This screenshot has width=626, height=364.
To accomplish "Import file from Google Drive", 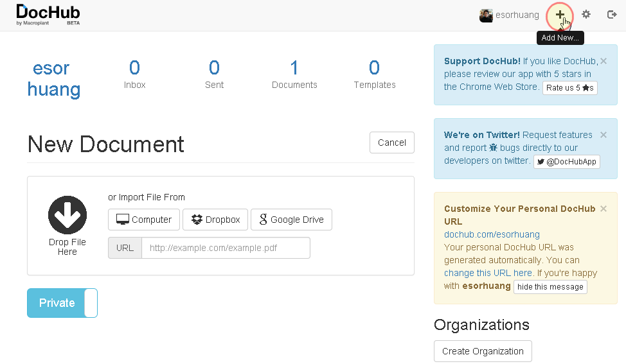I will [291, 220].
